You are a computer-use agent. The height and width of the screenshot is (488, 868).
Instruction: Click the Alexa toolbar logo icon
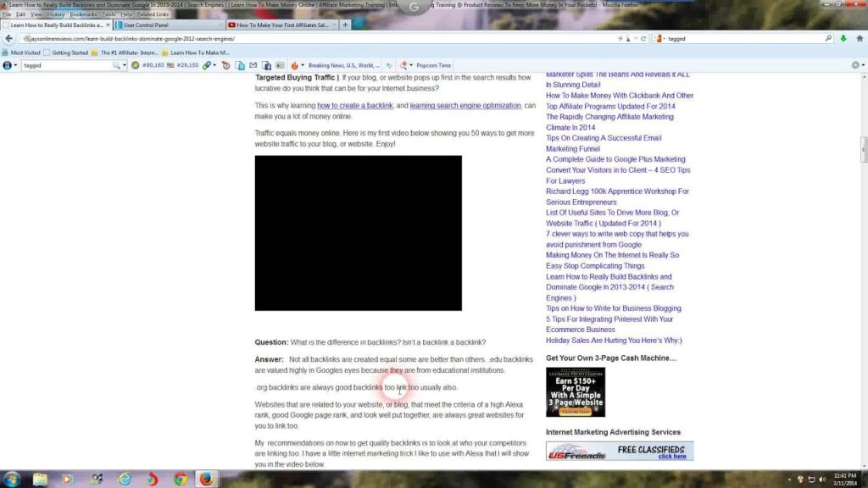coord(7,65)
